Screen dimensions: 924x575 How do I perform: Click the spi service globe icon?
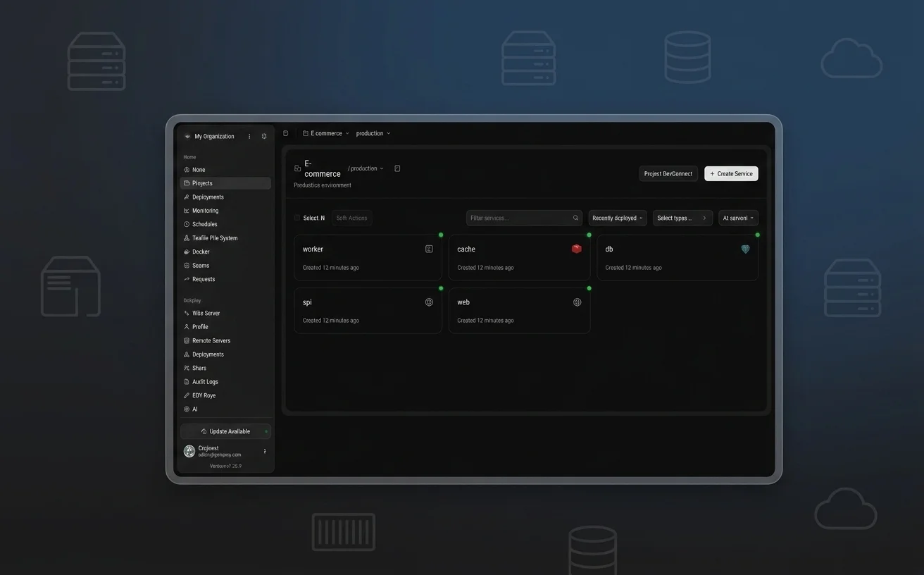(x=429, y=302)
